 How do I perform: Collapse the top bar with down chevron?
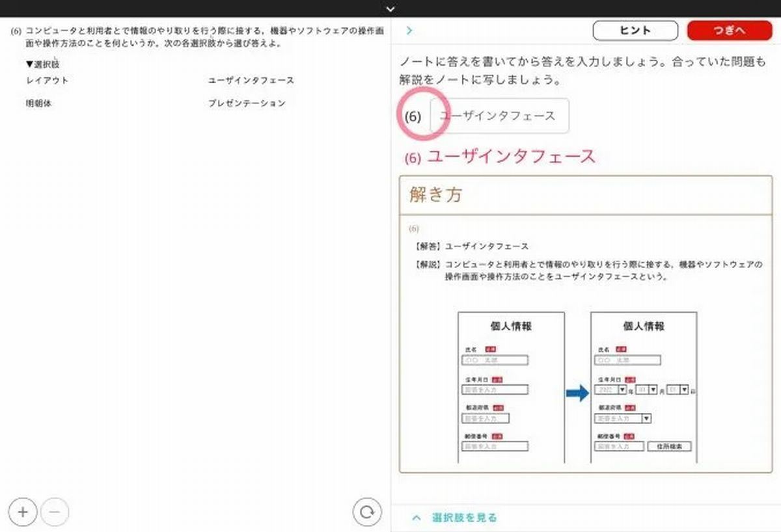[390, 8]
